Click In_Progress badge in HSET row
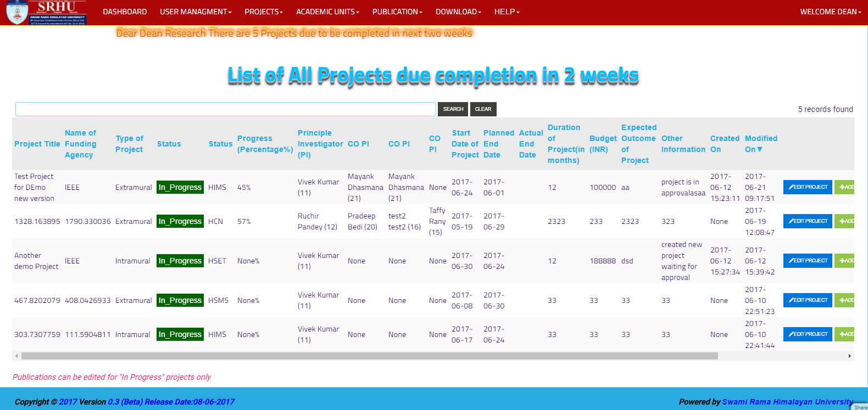 coord(180,261)
